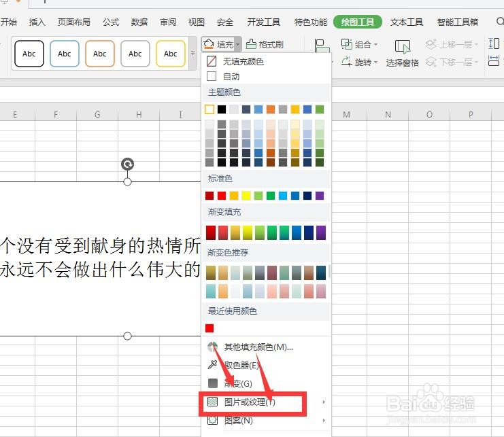Open the 智能工具箱 tab
The image size is (504, 437).
457,22
